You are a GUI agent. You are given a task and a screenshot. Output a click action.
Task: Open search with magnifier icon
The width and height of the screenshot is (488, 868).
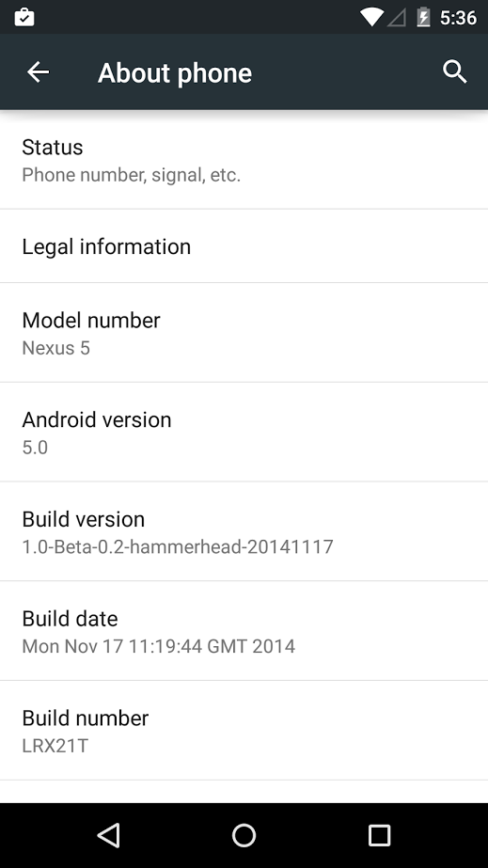(455, 72)
